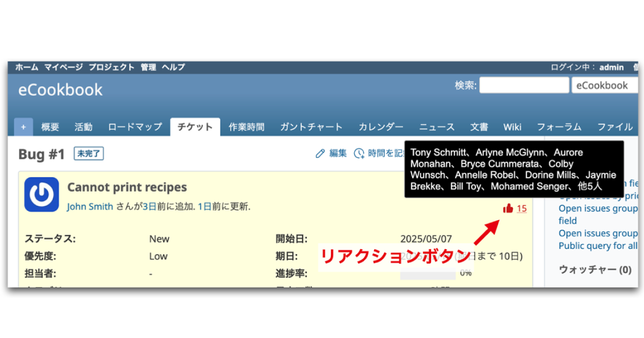Go to ホーム in the top menu
The image size is (644, 338).
[27, 67]
